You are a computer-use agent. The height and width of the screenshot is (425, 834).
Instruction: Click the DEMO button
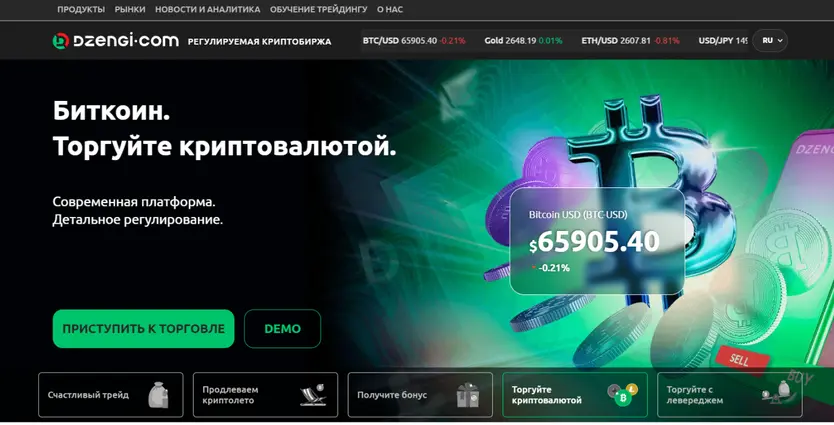pyautogui.click(x=282, y=329)
